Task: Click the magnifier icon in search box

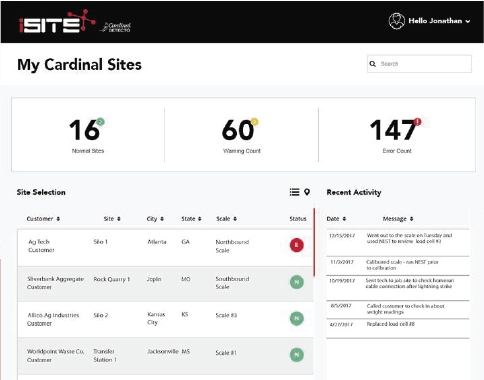Action: 373,64
